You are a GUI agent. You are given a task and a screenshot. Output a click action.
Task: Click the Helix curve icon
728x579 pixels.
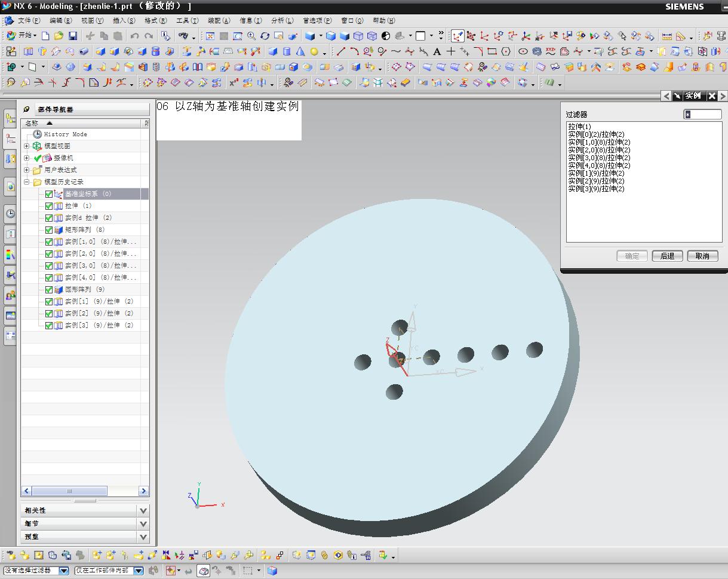coord(537,51)
